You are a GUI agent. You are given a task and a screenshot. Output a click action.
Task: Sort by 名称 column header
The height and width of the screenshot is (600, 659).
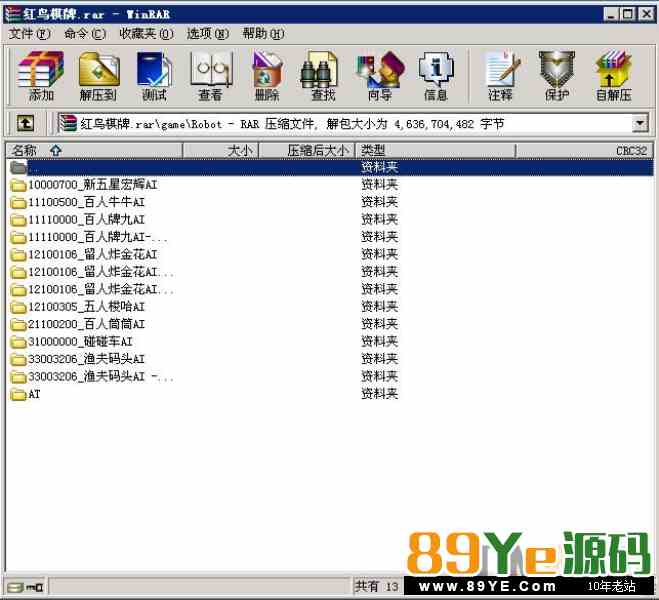pos(94,150)
